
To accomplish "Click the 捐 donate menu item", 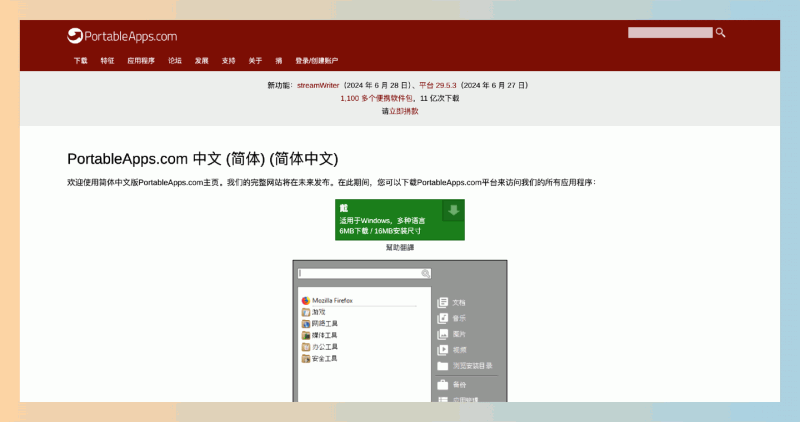I will [x=279, y=61].
